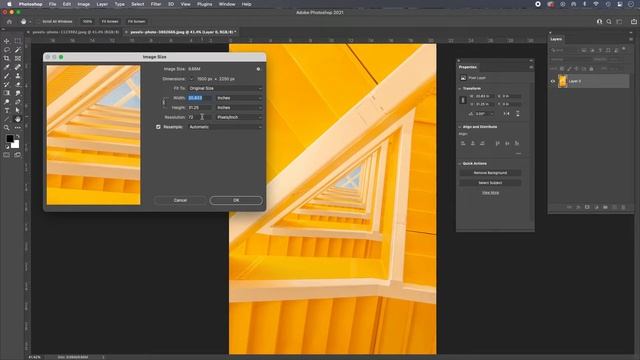Screen dimensions: 640x360
Task: Open the Edit Toolbar three-dots menu
Action: pyautogui.click(x=18, y=128)
